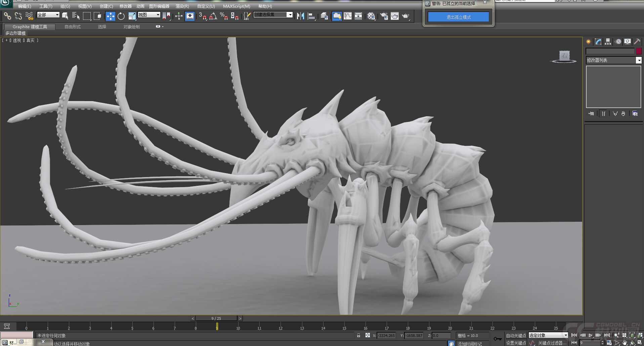Click the Edit Named Selection Sets icon
The image size is (644, 346).
point(247,16)
